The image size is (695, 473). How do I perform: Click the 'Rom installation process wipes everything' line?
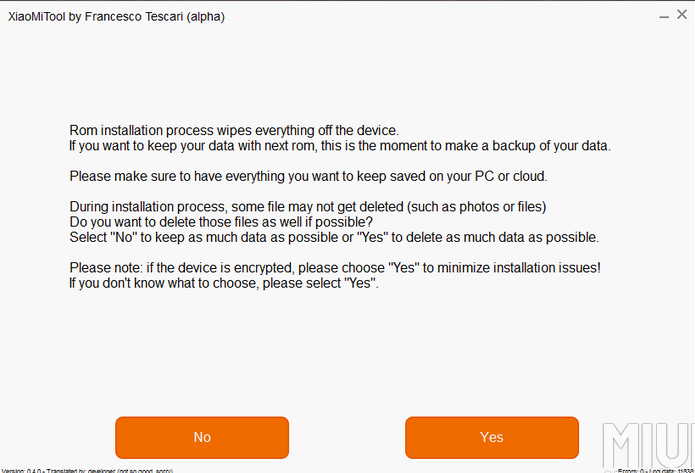coord(234,131)
